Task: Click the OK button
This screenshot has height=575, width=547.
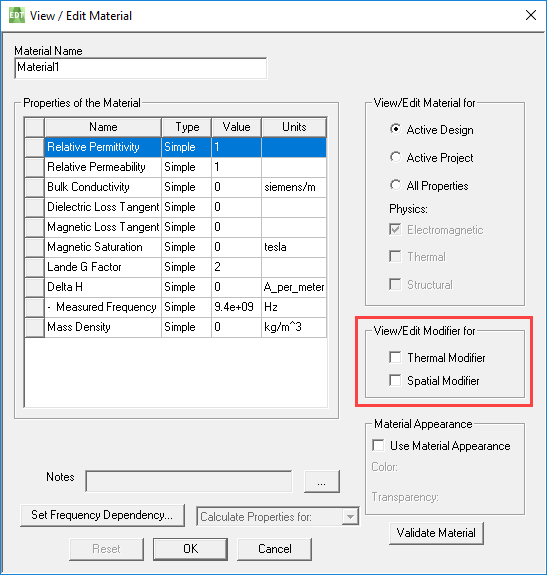Action: 190,549
